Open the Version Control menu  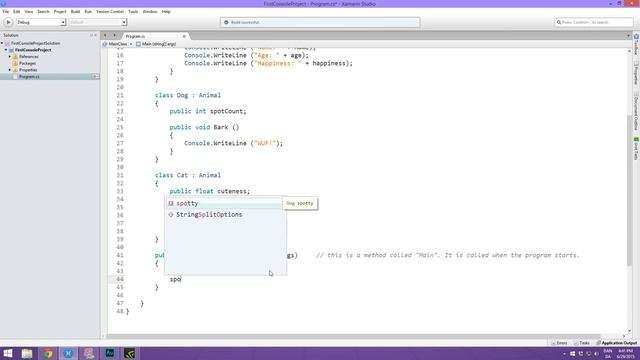110,11
